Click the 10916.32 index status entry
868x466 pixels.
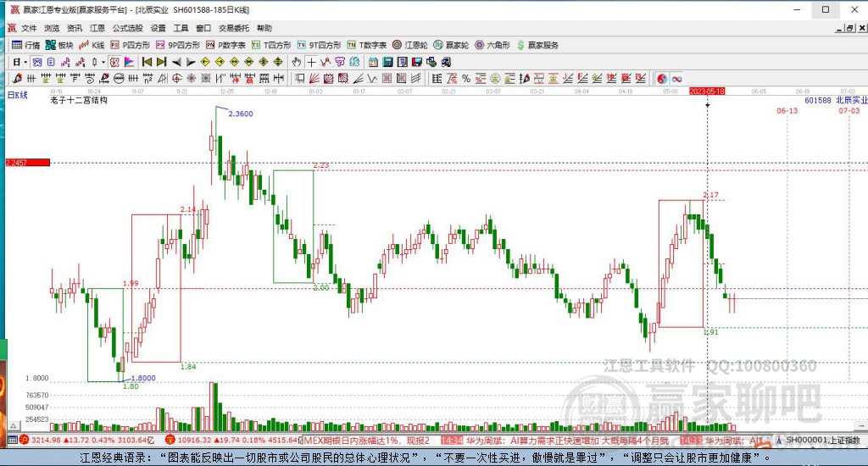[232, 441]
